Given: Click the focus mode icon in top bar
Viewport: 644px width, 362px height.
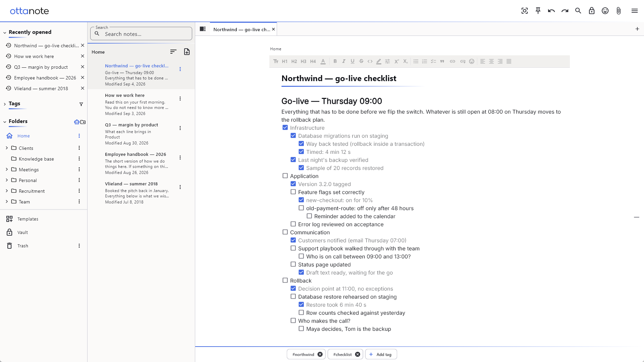Looking at the screenshot, I should pos(525,11).
